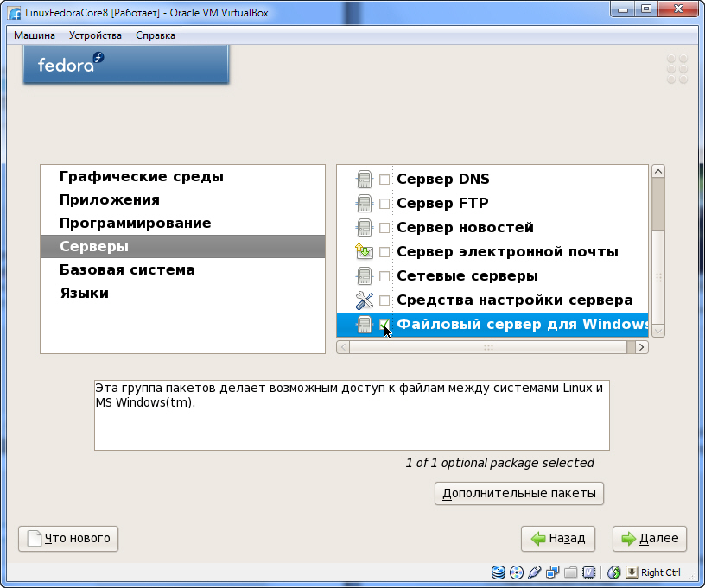Image resolution: width=705 pixels, height=588 pixels.
Task: Click the Средства настройки сервера label
Action: (514, 300)
